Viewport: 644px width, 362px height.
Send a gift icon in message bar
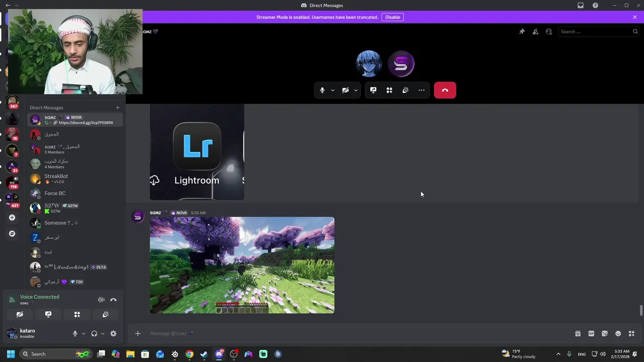pos(578,333)
